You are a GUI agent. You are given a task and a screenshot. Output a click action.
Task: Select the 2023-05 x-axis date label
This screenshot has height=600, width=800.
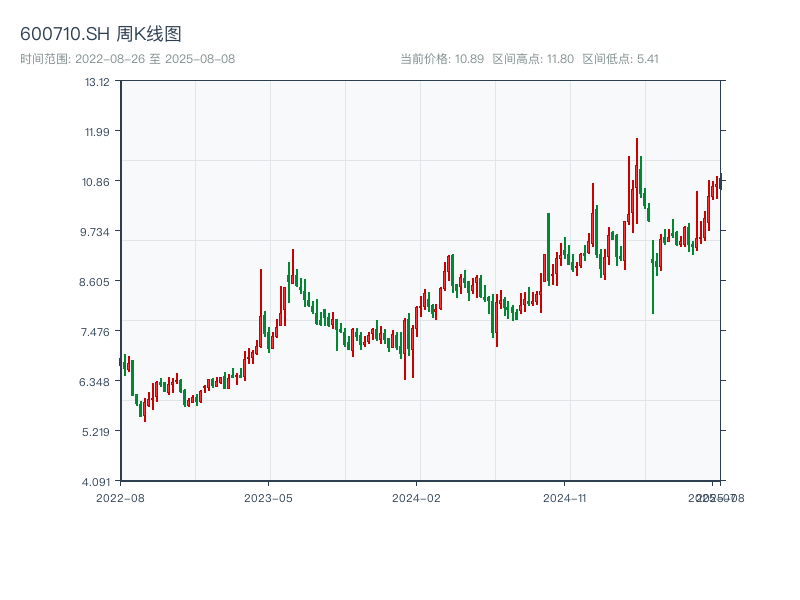pos(268,497)
